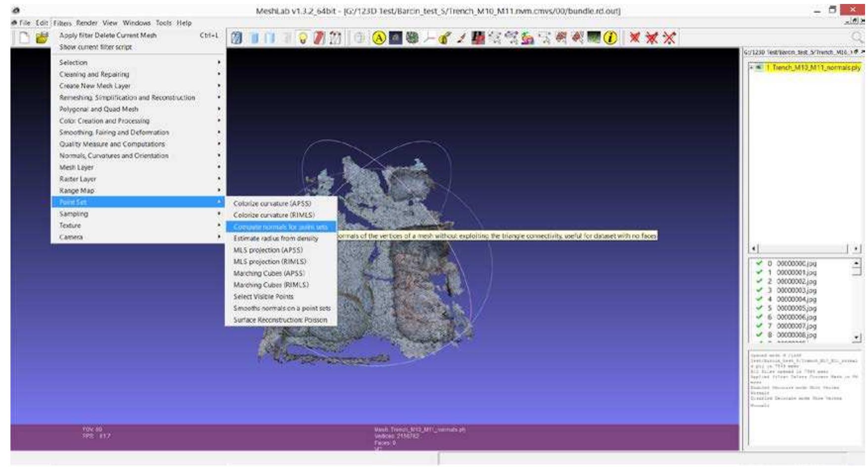
Task: Toggle checkmark for raster 00000000.jpg
Action: pos(759,264)
